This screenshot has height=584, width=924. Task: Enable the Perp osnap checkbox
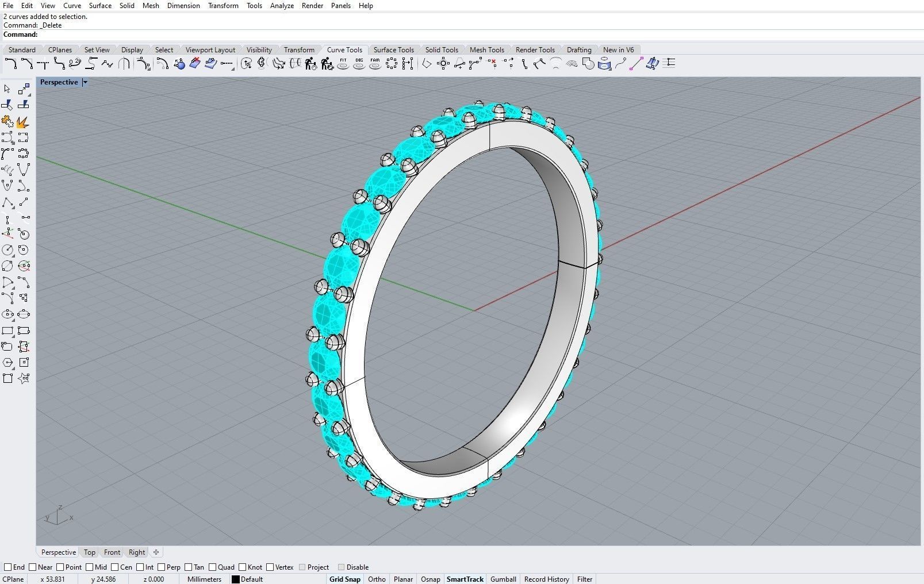click(x=161, y=567)
